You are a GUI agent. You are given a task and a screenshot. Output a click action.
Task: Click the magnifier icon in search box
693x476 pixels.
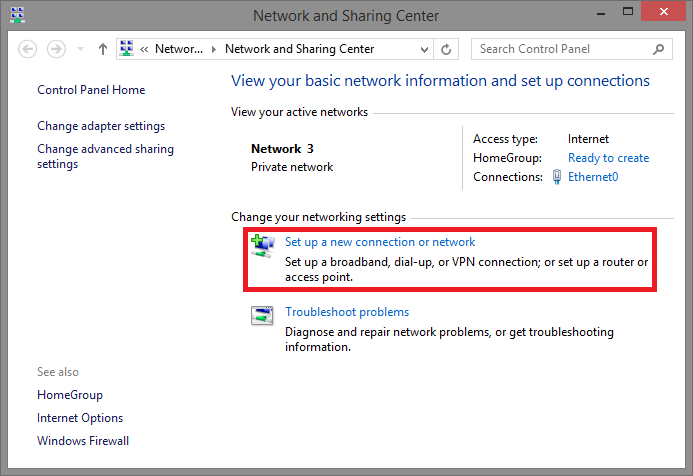[x=658, y=49]
